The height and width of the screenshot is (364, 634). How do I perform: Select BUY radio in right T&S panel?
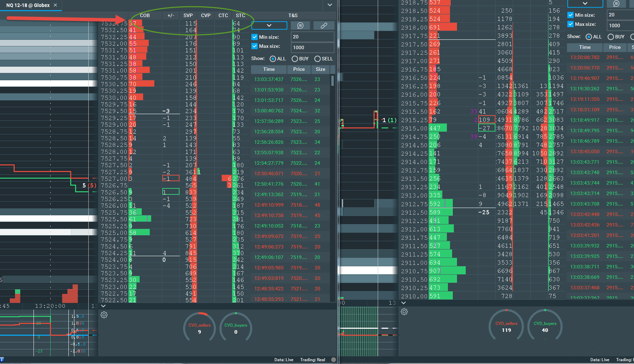pyautogui.click(x=611, y=37)
